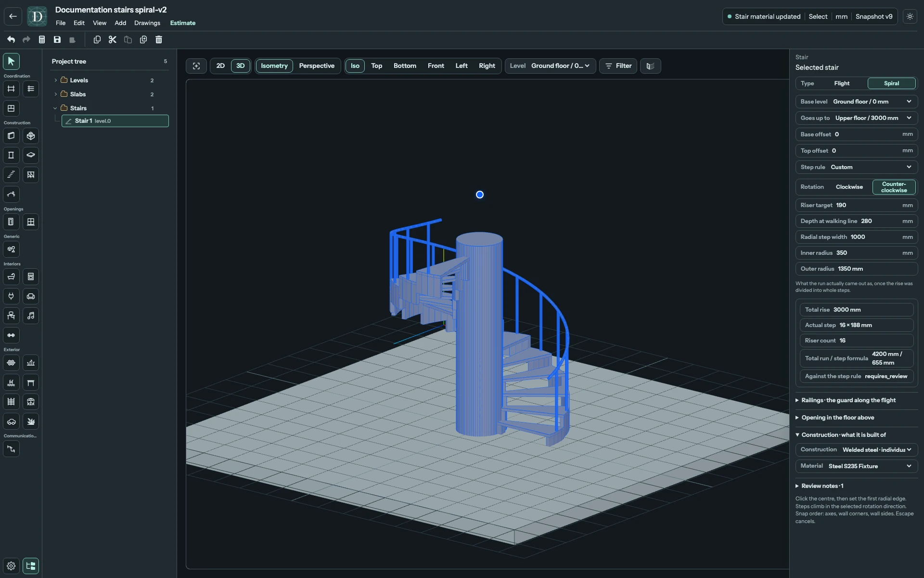Set rotation to Counter-clockwise

[894, 187]
